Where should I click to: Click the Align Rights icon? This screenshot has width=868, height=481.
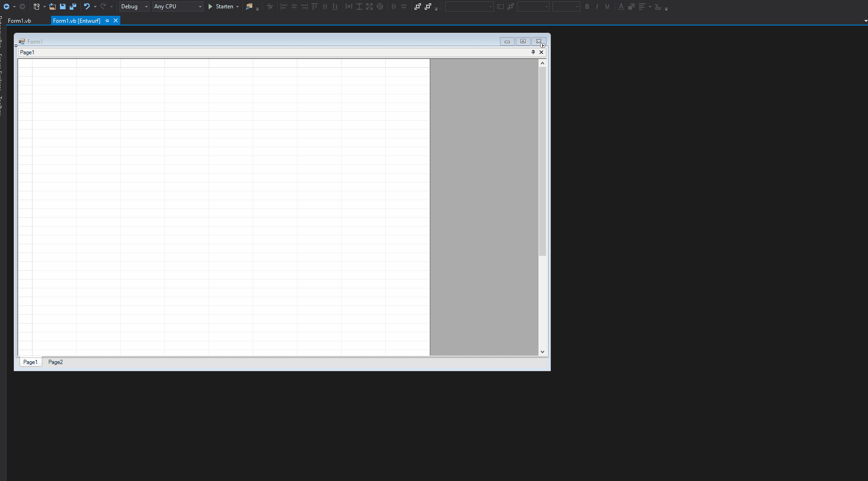[304, 6]
